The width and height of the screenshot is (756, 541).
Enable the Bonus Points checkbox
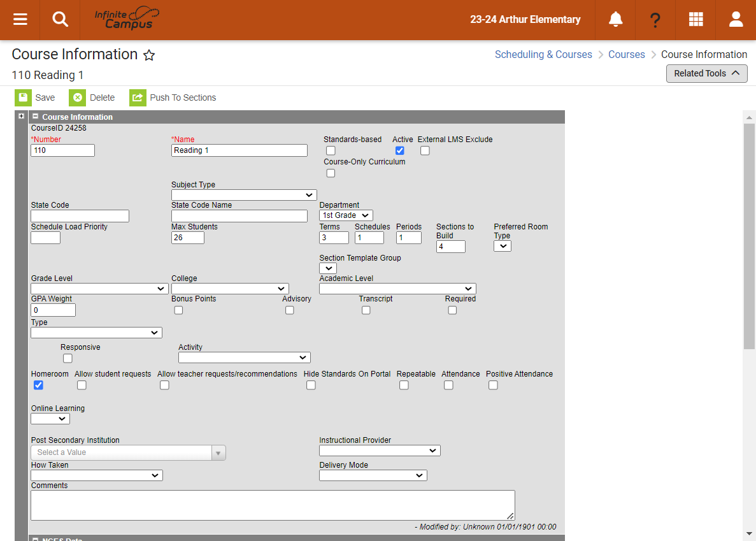(x=178, y=310)
